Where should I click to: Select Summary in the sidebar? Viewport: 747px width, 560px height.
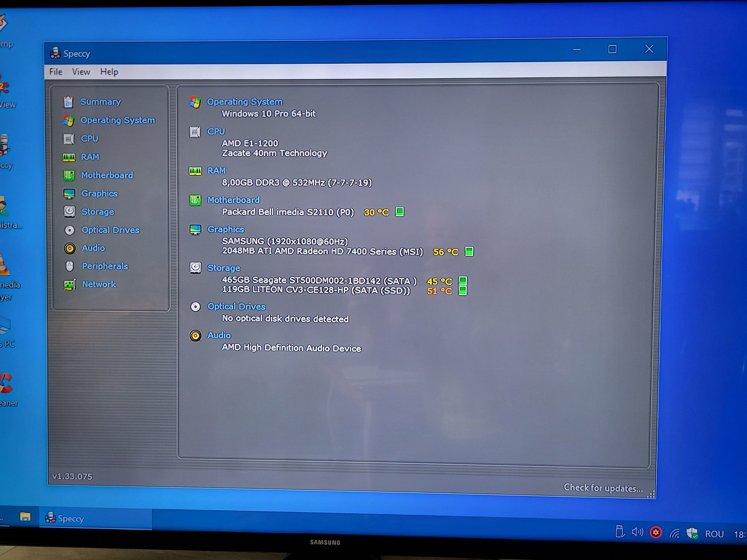click(x=101, y=102)
